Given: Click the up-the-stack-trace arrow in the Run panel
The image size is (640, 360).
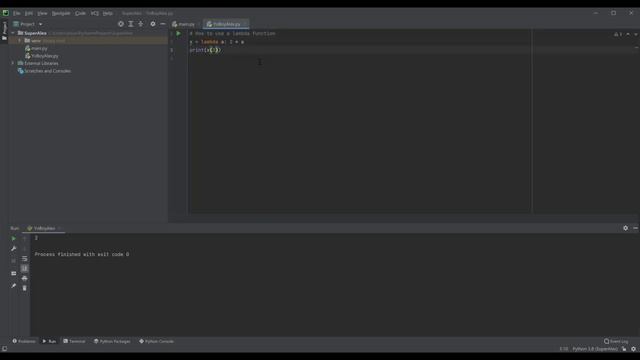Looking at the screenshot, I should point(24,238).
